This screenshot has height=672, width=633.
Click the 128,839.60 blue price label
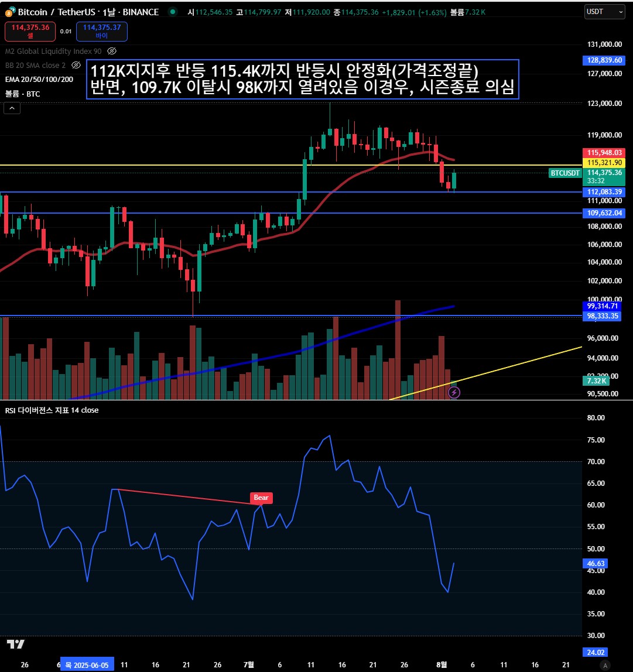pos(604,60)
